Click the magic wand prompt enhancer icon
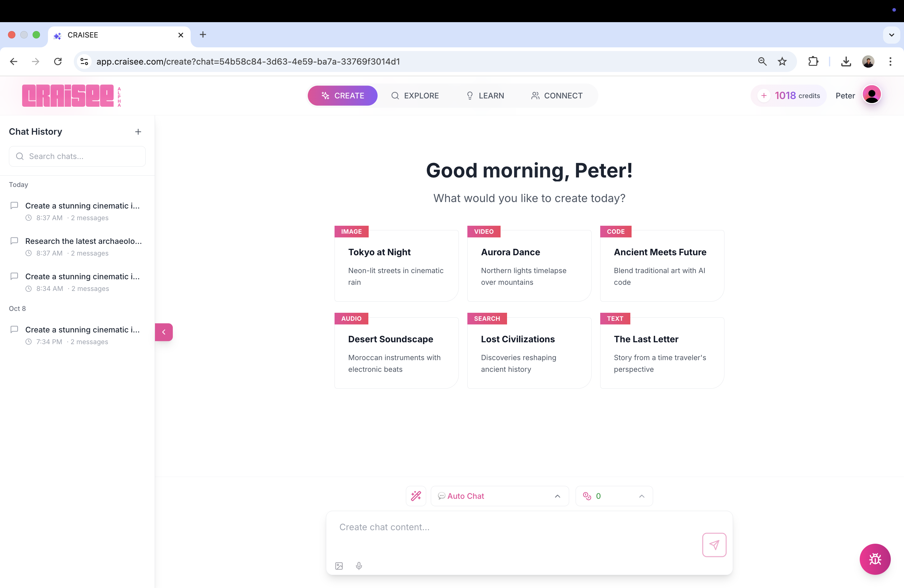904x588 pixels. pyautogui.click(x=416, y=496)
